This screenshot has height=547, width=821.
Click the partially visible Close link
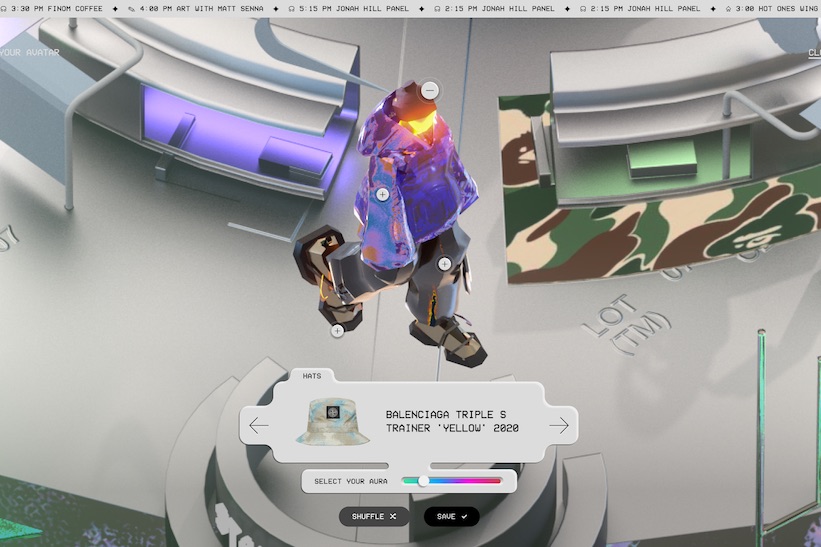click(815, 52)
